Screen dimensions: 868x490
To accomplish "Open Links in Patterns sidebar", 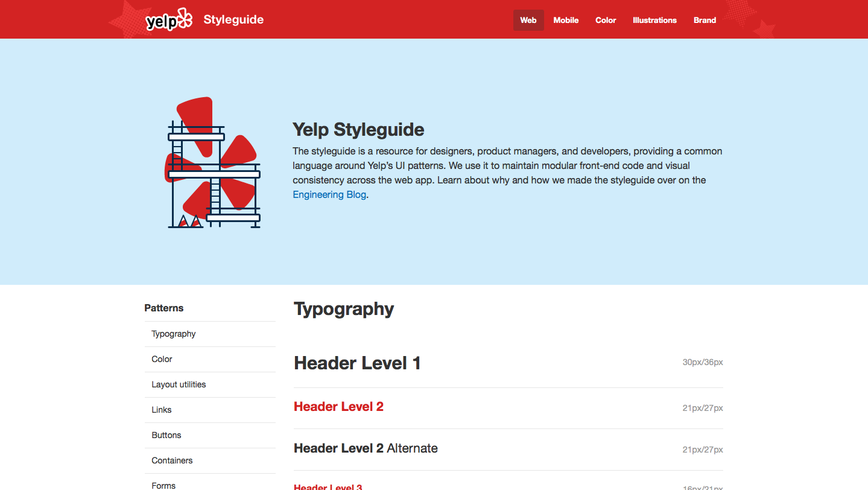I will (x=210, y=410).
